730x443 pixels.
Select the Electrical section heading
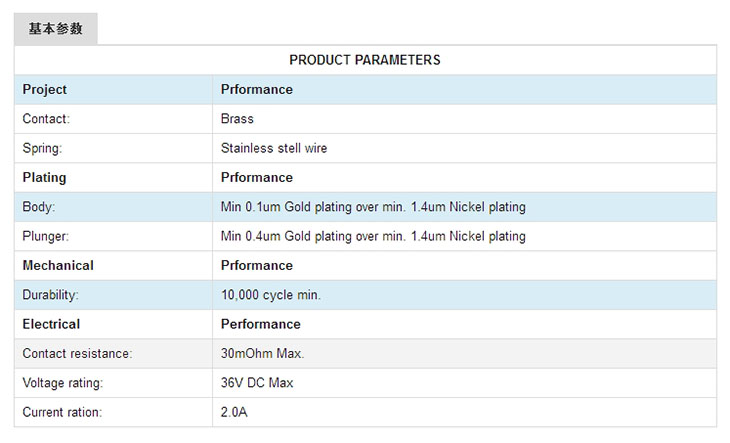tap(51, 324)
